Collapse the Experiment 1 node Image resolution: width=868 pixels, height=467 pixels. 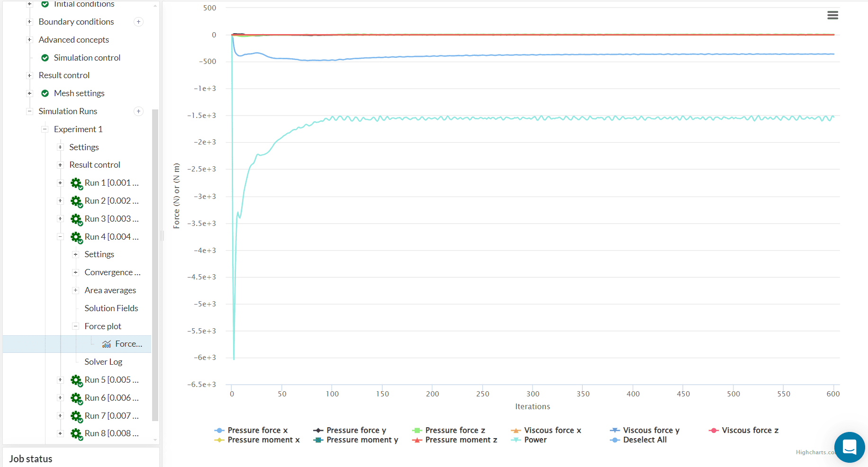pos(45,129)
